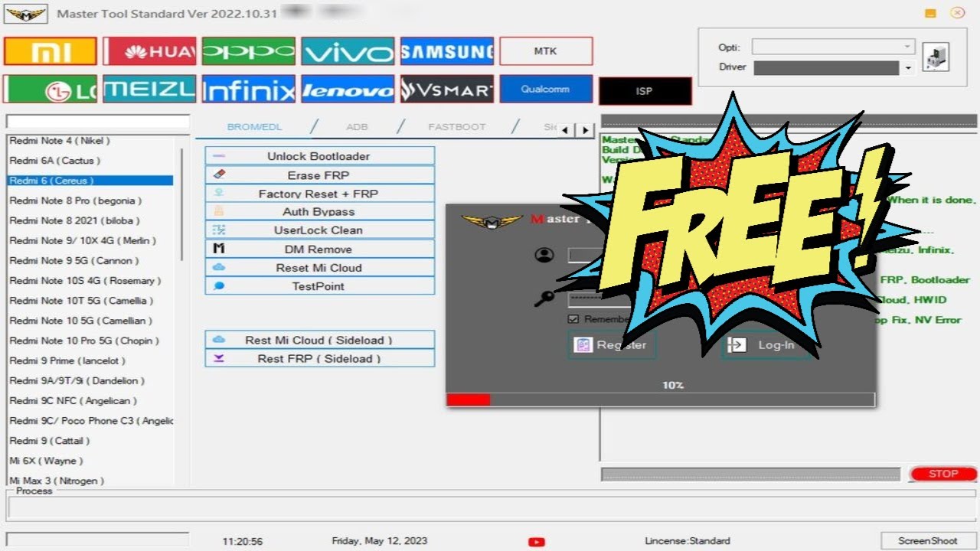This screenshot has width=980, height=551.
Task: Select the Huawei brand logo
Action: click(150, 51)
